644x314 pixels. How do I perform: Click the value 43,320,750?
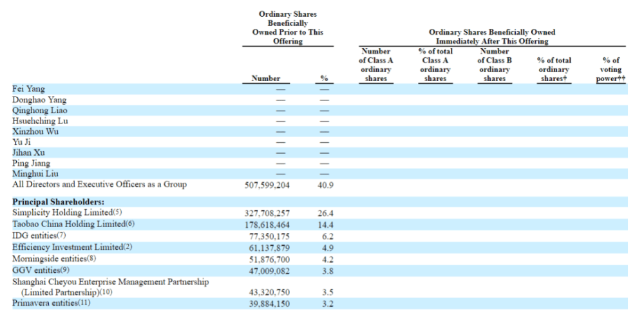point(269,292)
